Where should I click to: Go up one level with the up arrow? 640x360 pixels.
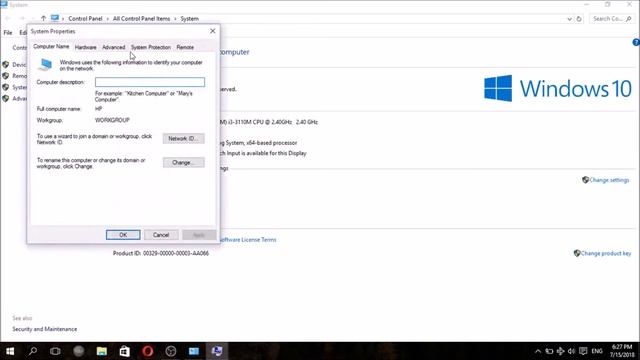tap(43, 18)
